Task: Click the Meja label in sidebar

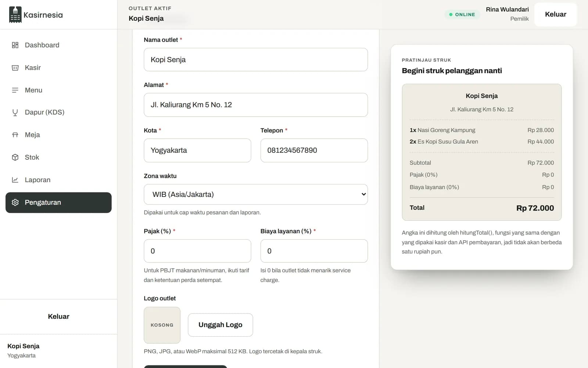Action: (32, 135)
